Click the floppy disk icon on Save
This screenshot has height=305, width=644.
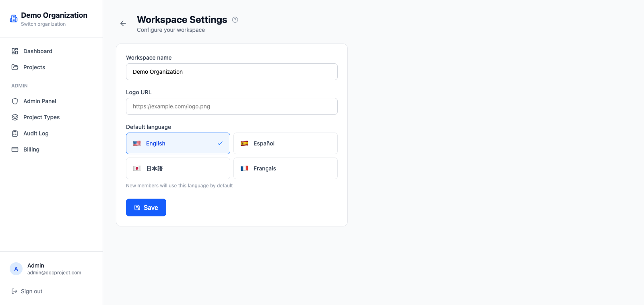coord(137,207)
